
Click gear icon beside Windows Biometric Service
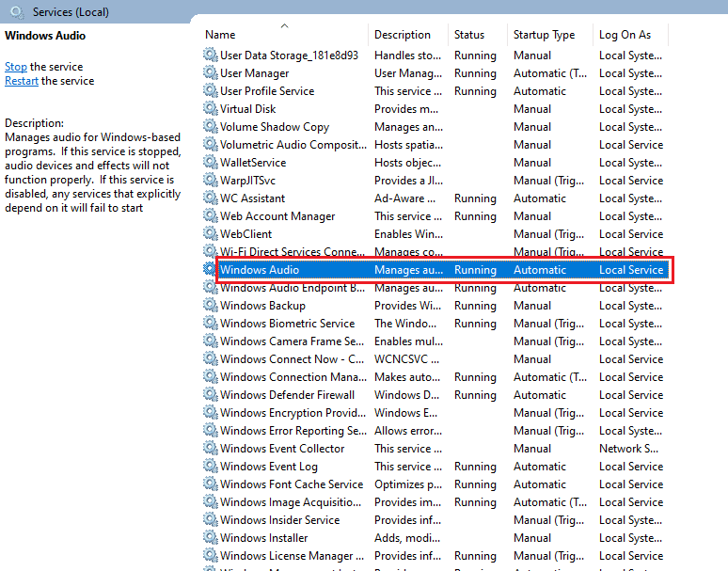tap(211, 323)
